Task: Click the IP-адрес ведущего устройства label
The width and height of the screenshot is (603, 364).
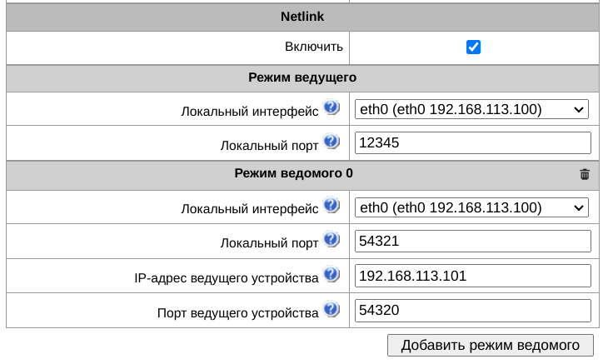Action: pos(226,277)
